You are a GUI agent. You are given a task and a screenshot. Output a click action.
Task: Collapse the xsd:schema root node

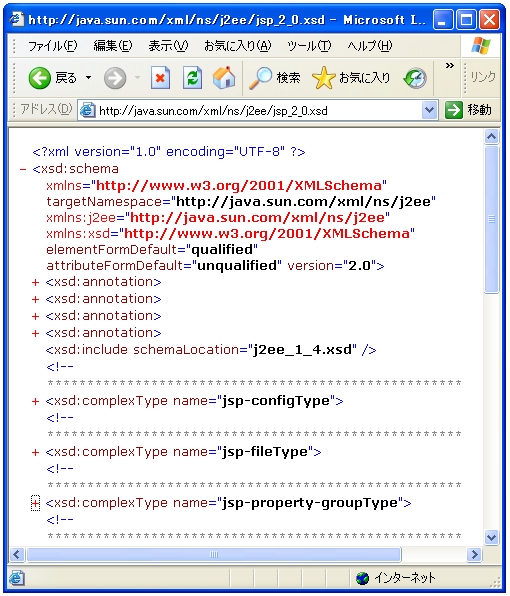(23, 169)
